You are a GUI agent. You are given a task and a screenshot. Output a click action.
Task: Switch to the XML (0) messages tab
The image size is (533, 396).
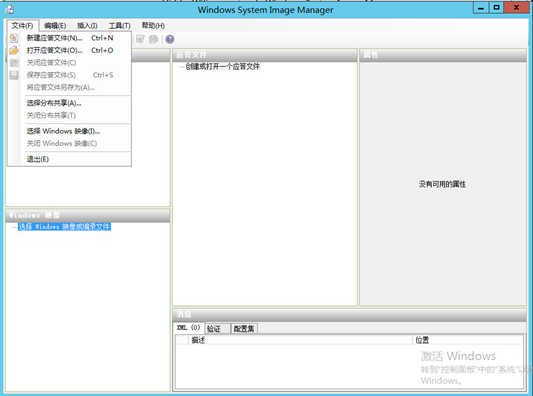189,328
